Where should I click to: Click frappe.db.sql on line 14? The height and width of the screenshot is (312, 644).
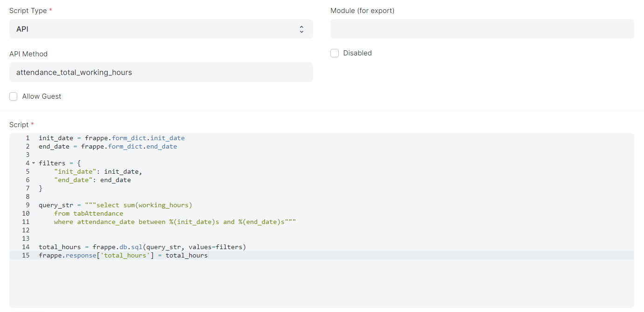pos(114,247)
